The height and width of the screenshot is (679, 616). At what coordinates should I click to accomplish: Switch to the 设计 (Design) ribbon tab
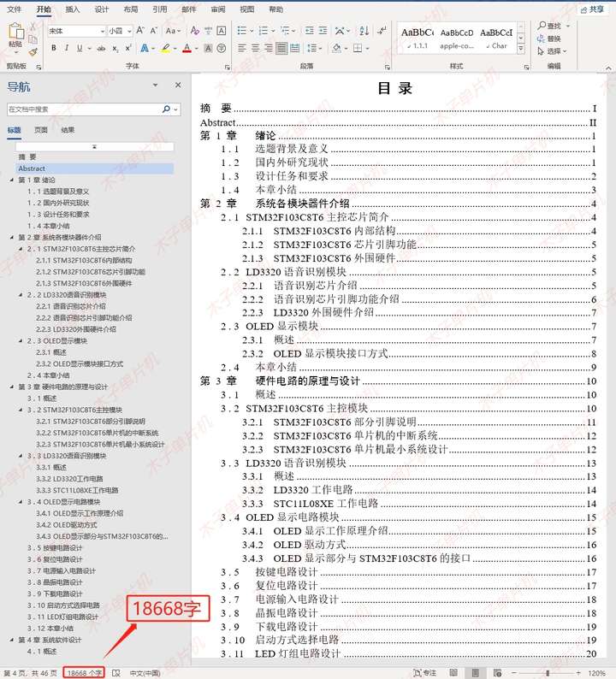[101, 9]
